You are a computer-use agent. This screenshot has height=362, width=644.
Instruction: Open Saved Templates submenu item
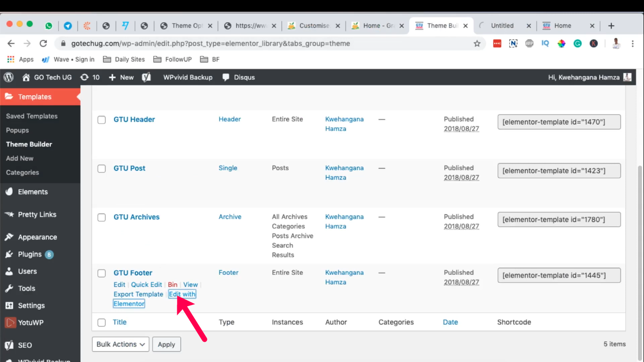coord(32,116)
